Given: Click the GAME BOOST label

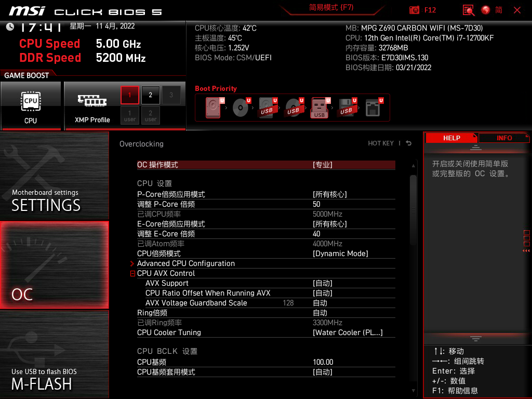Looking at the screenshot, I should tap(26, 75).
